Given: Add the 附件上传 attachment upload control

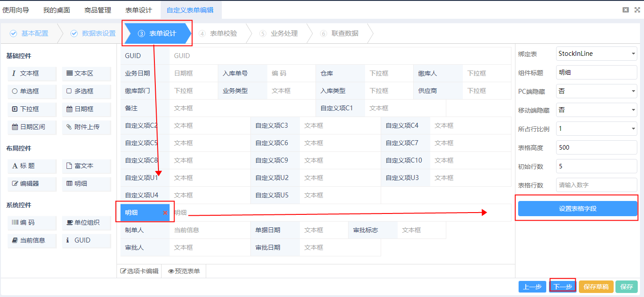Looking at the screenshot, I should tap(87, 127).
